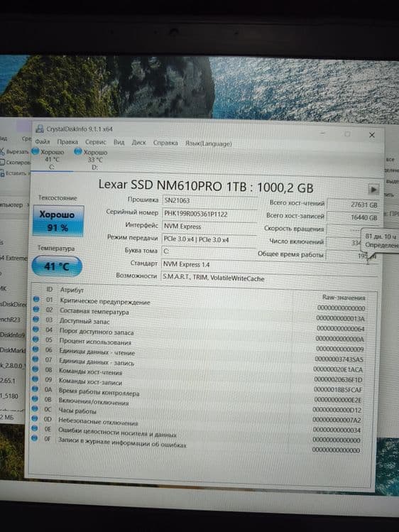Close the CrystalDiskInfo window

coord(371,135)
